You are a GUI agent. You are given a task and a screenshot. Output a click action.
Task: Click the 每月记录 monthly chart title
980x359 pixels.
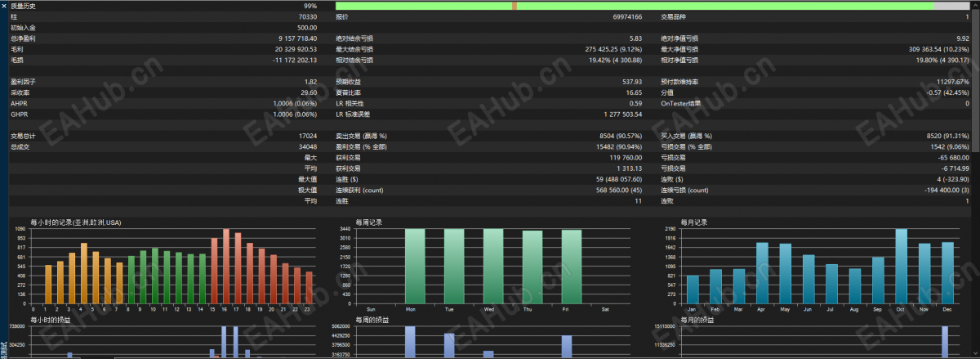(693, 222)
